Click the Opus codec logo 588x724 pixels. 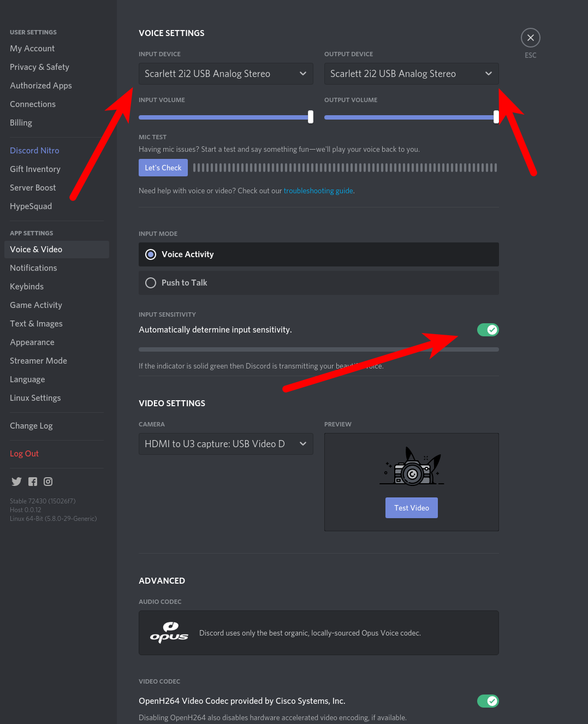pos(169,633)
